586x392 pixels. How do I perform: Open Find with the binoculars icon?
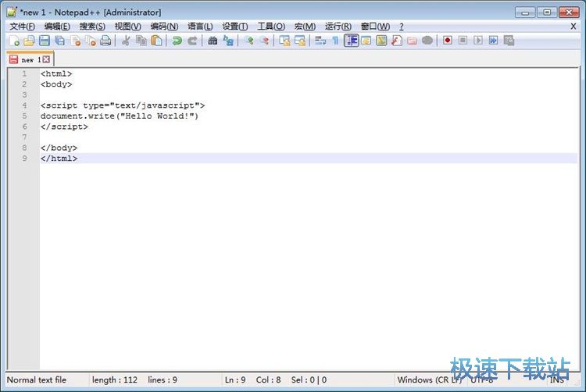(213, 41)
